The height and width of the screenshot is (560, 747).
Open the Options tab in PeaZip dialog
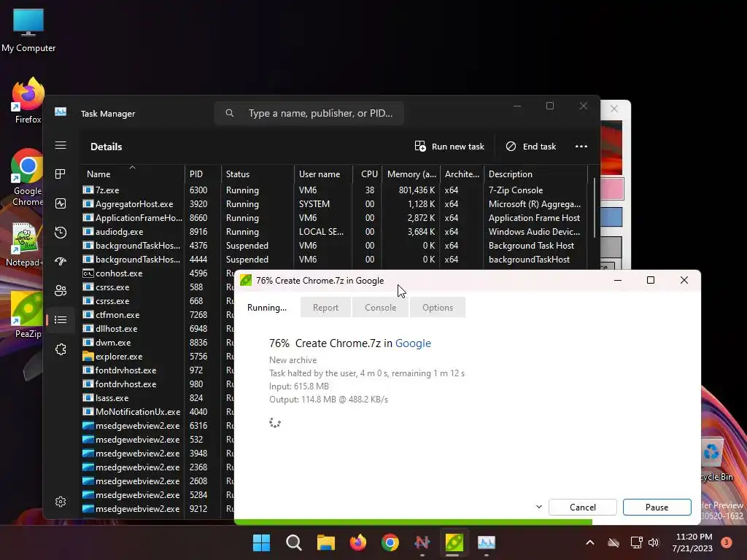tap(438, 308)
